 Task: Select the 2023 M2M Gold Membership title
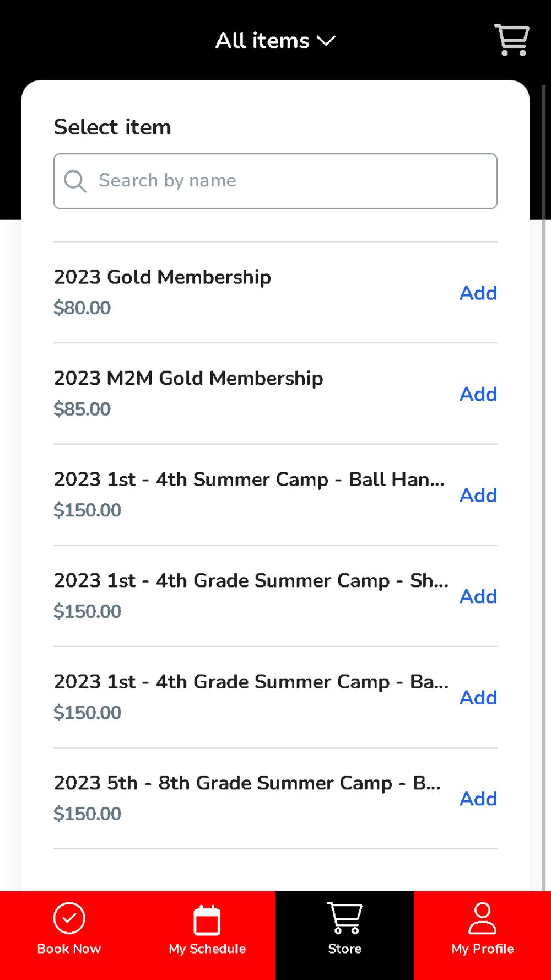point(188,379)
